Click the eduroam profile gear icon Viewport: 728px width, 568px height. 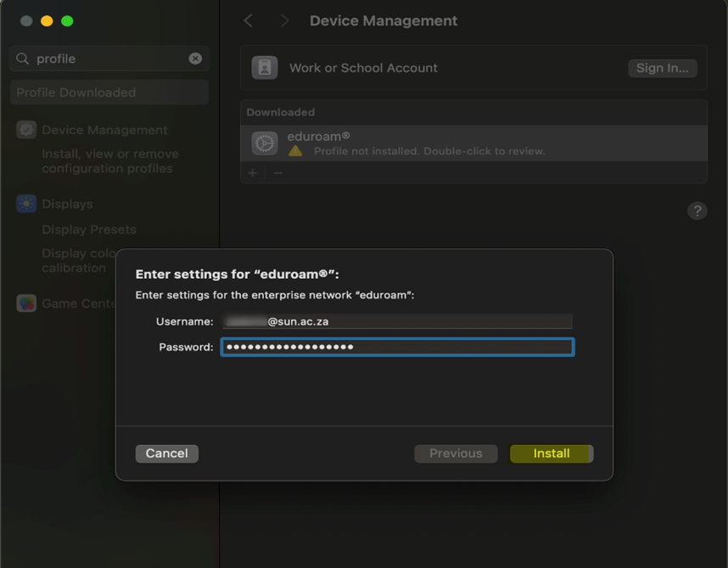pyautogui.click(x=265, y=143)
